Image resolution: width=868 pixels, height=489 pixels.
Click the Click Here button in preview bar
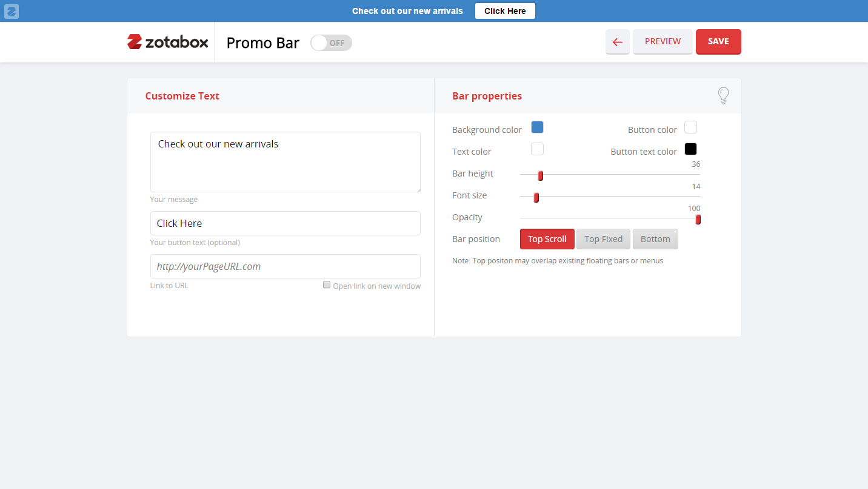pos(505,10)
